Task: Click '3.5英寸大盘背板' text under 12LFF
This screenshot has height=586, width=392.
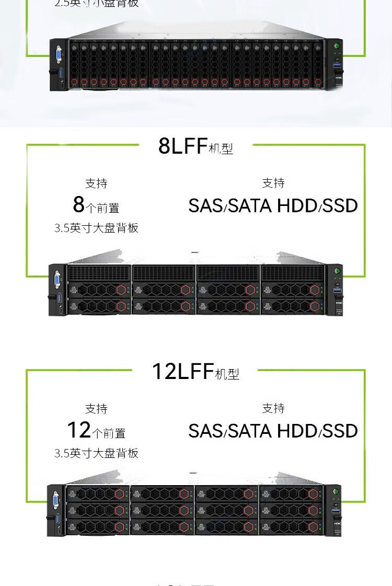Action: (x=96, y=453)
